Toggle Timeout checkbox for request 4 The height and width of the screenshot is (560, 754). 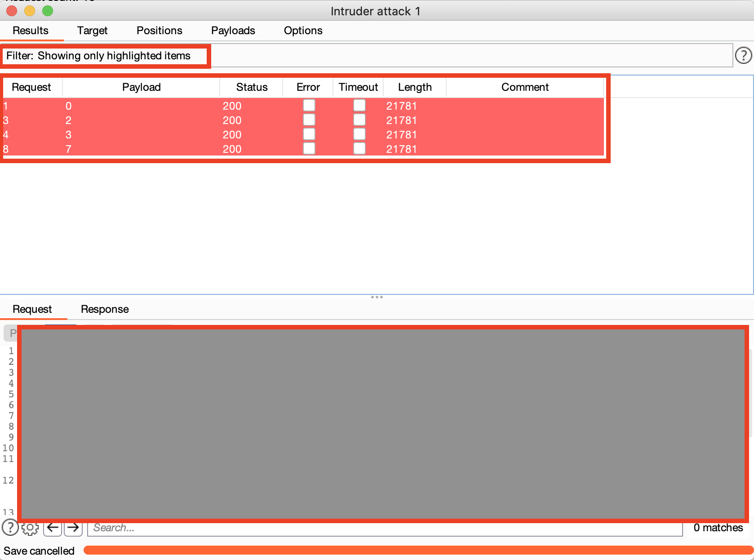359,134
